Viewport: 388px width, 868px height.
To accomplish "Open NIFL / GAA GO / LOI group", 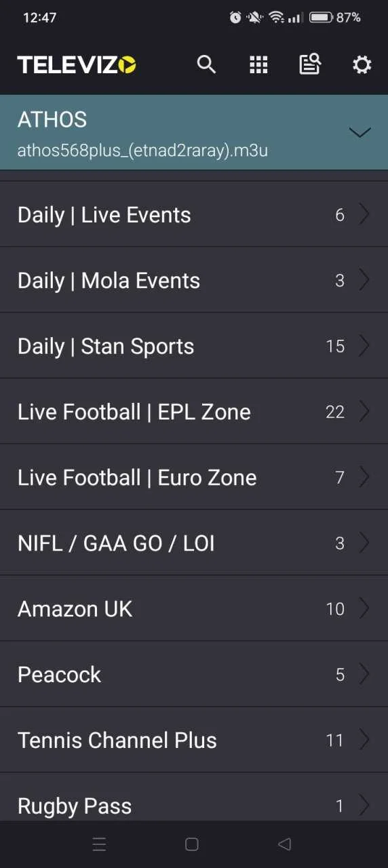I will [194, 543].
